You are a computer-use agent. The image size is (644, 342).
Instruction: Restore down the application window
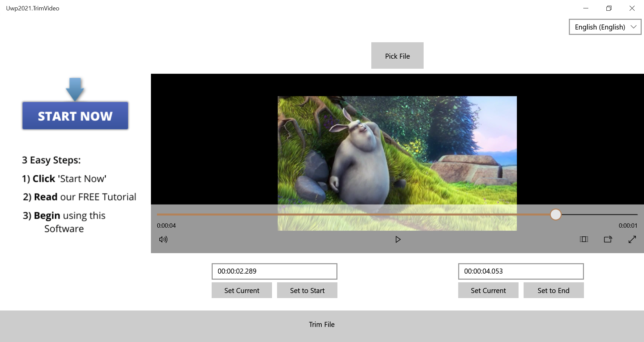tap(609, 8)
